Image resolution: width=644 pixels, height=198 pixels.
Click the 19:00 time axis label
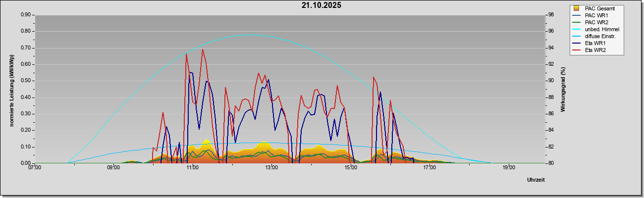[x=509, y=168]
